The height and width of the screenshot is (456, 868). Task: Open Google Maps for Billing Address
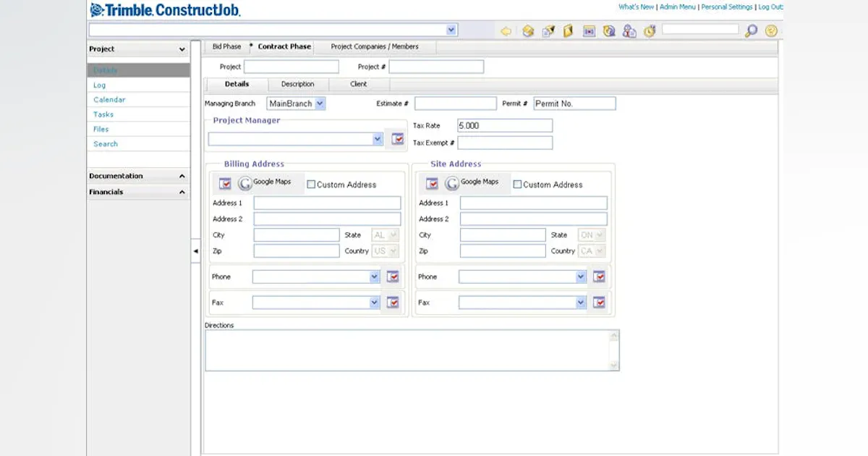(265, 183)
